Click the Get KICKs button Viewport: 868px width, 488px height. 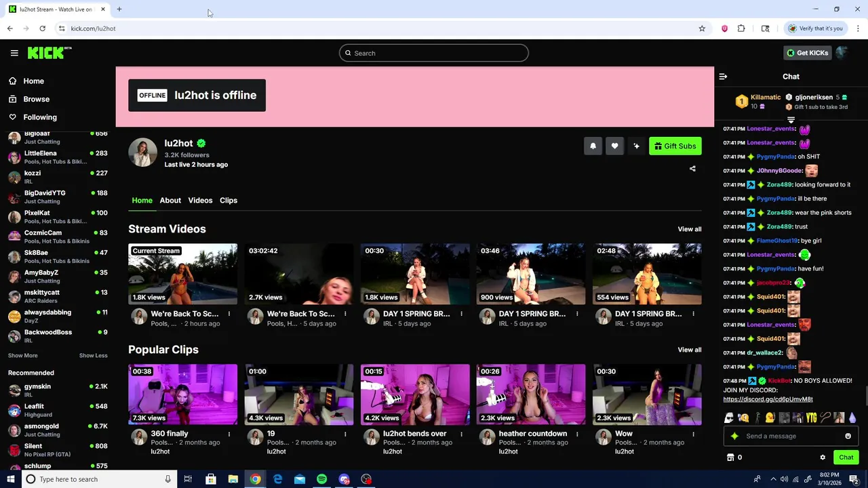point(807,53)
